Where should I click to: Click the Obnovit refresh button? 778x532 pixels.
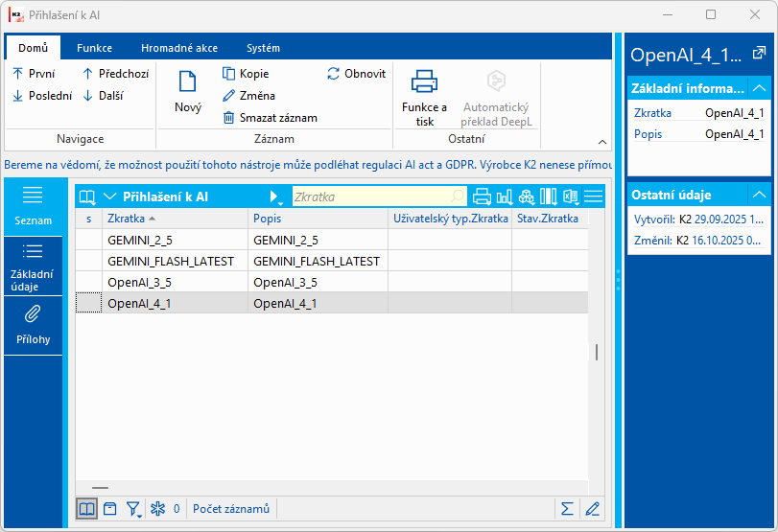(356, 74)
